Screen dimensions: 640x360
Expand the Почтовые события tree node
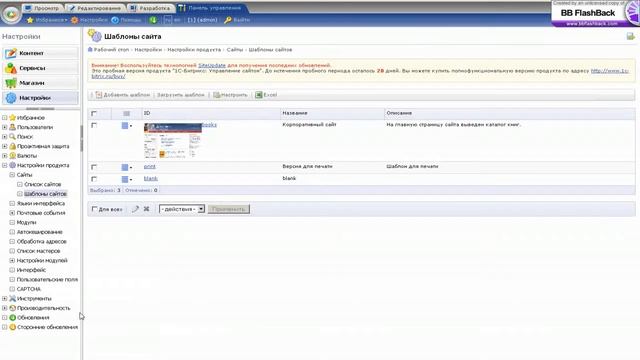12,213
